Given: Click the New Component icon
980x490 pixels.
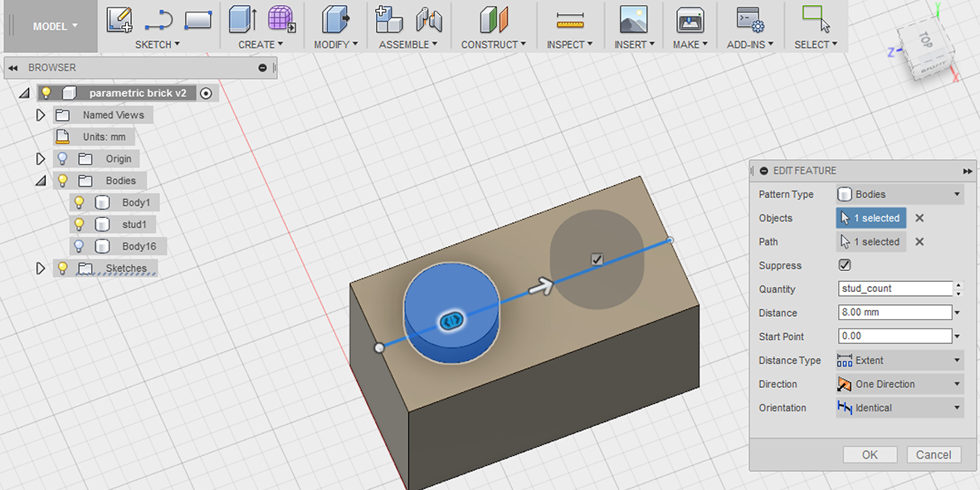Looking at the screenshot, I should click(388, 19).
